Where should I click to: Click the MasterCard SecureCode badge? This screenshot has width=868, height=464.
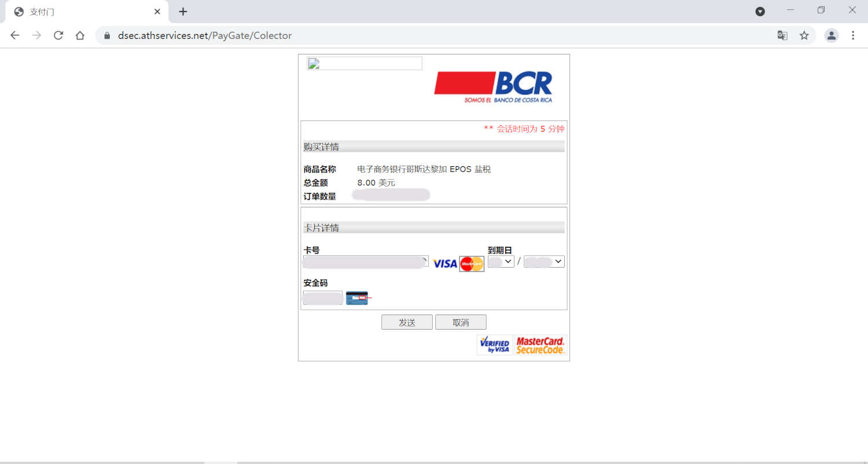click(x=540, y=345)
